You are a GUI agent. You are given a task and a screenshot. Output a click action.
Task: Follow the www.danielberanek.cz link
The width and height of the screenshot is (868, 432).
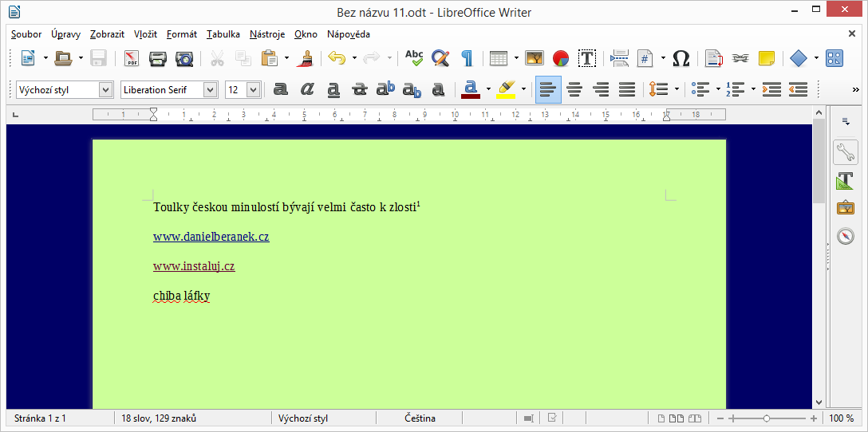click(x=211, y=237)
